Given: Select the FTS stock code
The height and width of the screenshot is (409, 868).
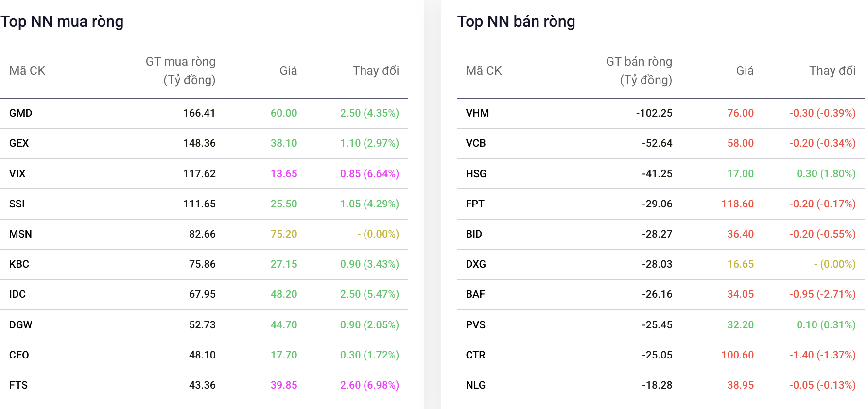Looking at the screenshot, I should coord(18,385).
